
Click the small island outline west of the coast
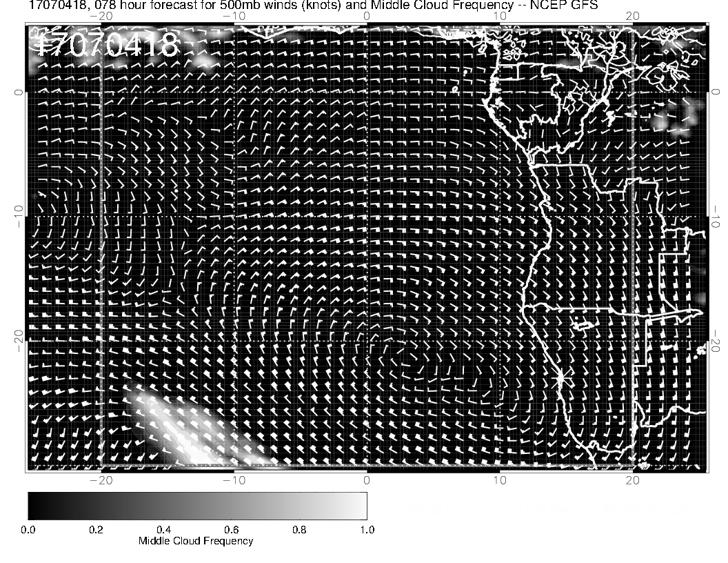(456, 89)
